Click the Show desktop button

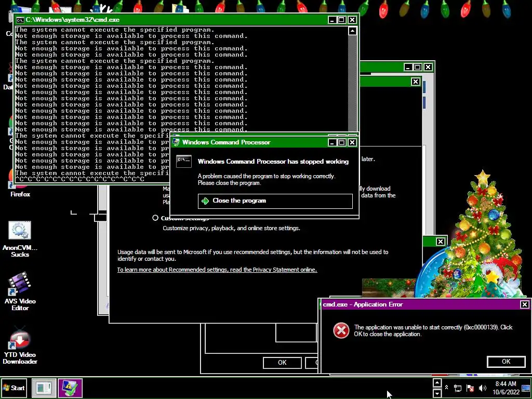click(x=526, y=388)
